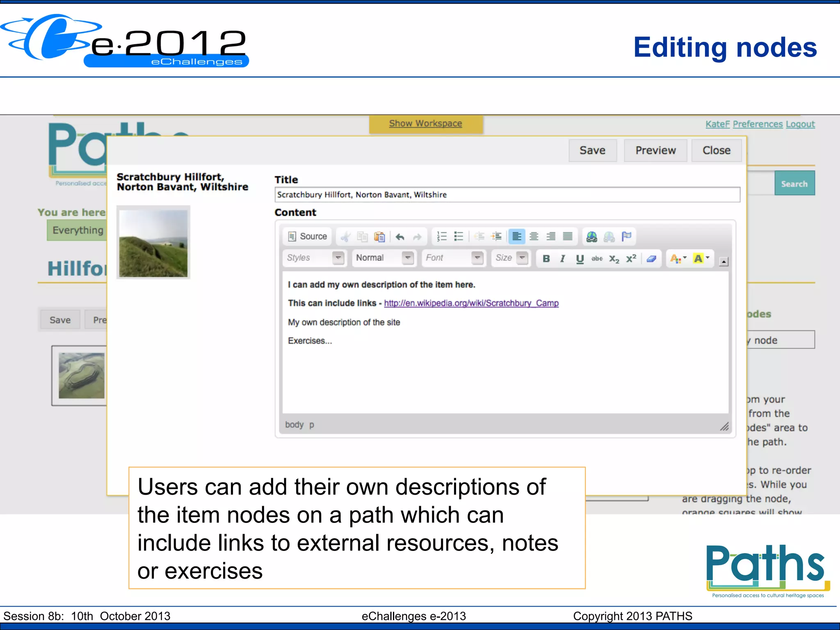Toggle Subscript formatting

click(x=614, y=258)
